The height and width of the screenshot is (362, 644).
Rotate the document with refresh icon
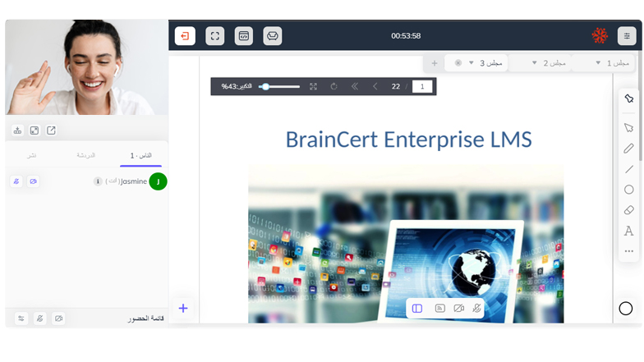333,87
